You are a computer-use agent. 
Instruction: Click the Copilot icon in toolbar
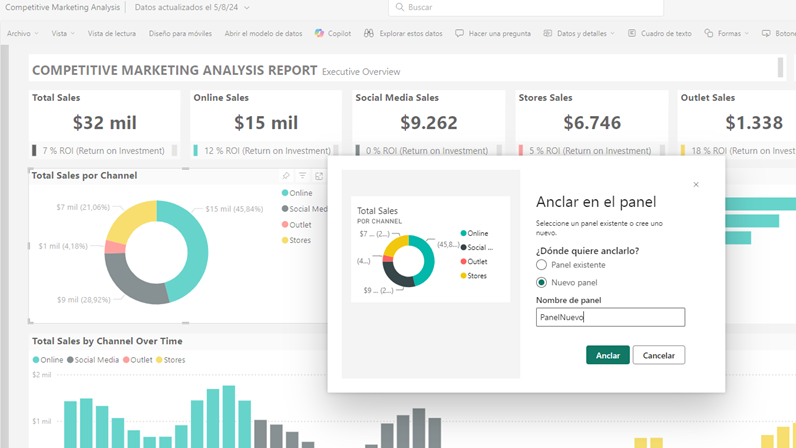coord(319,33)
